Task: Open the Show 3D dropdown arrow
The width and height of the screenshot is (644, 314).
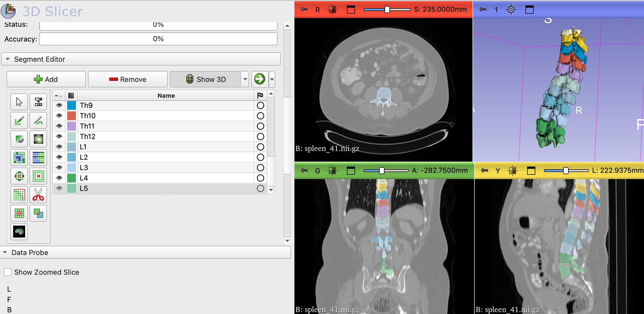Action: pos(245,79)
